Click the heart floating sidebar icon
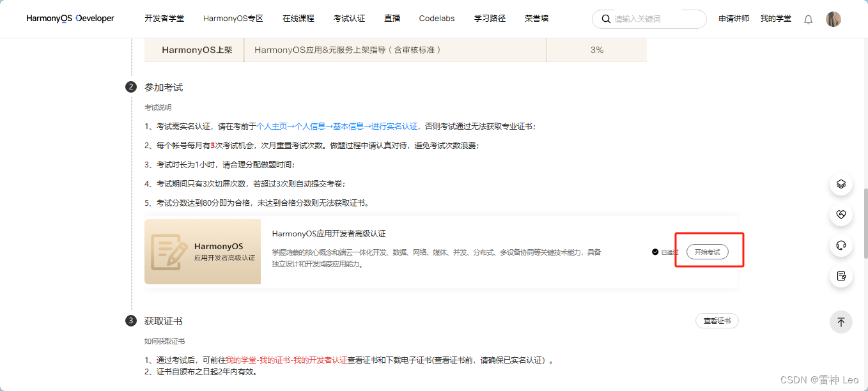 [841, 215]
